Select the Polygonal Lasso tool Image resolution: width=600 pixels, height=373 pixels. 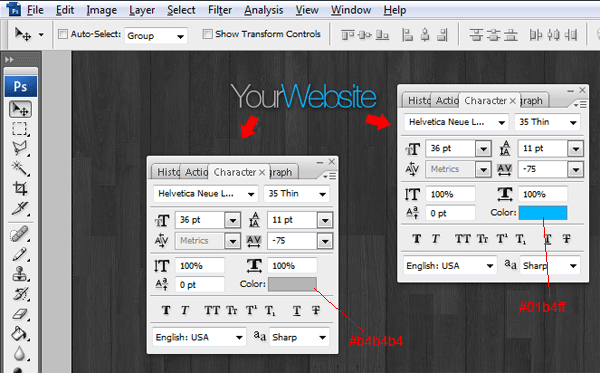(20, 148)
